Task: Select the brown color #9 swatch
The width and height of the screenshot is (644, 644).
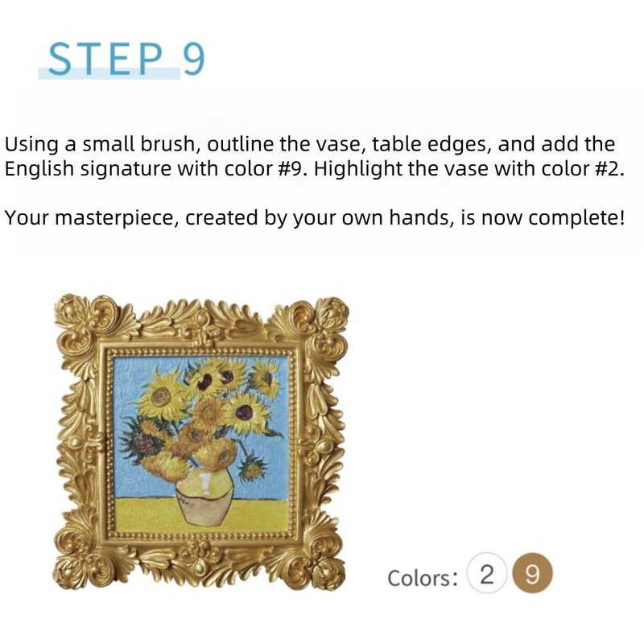Action: point(532,576)
